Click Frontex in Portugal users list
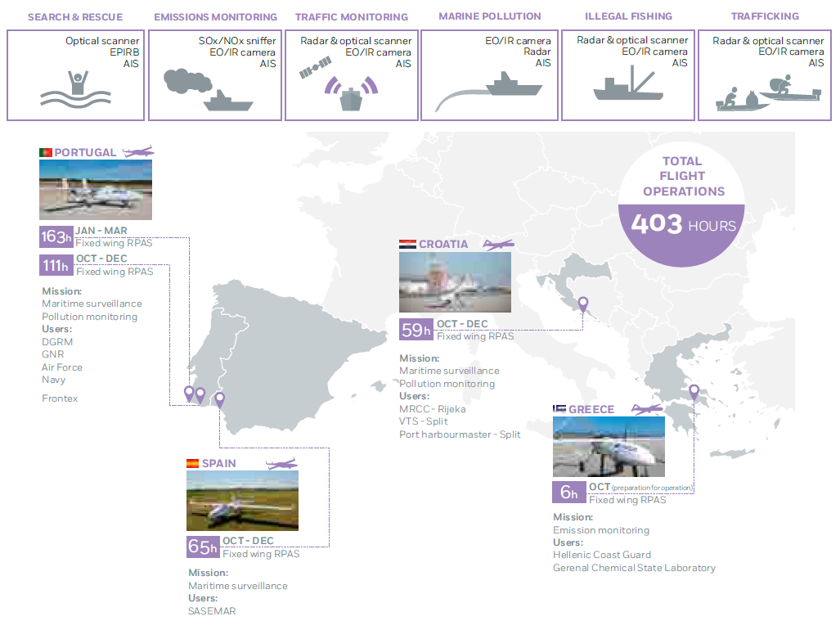The image size is (840, 639). (x=60, y=398)
